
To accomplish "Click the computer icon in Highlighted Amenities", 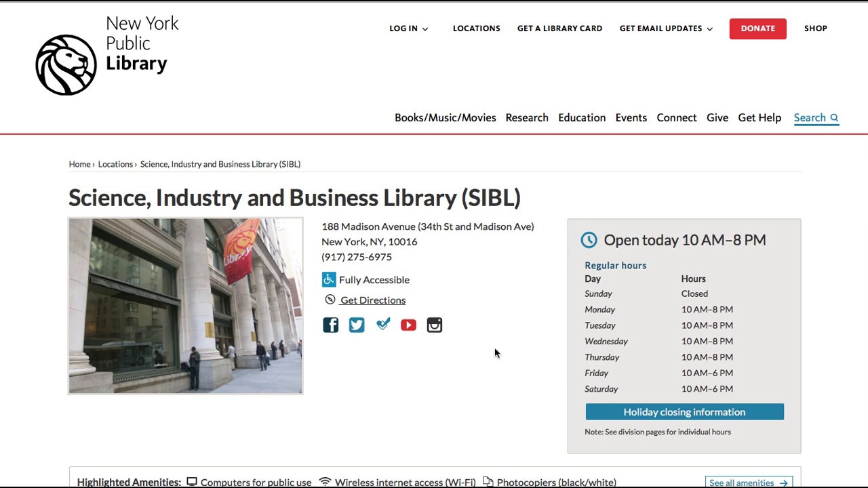I will click(x=192, y=482).
